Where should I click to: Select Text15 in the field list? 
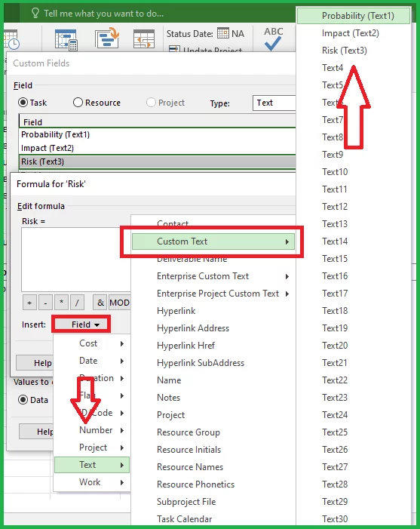(354, 259)
